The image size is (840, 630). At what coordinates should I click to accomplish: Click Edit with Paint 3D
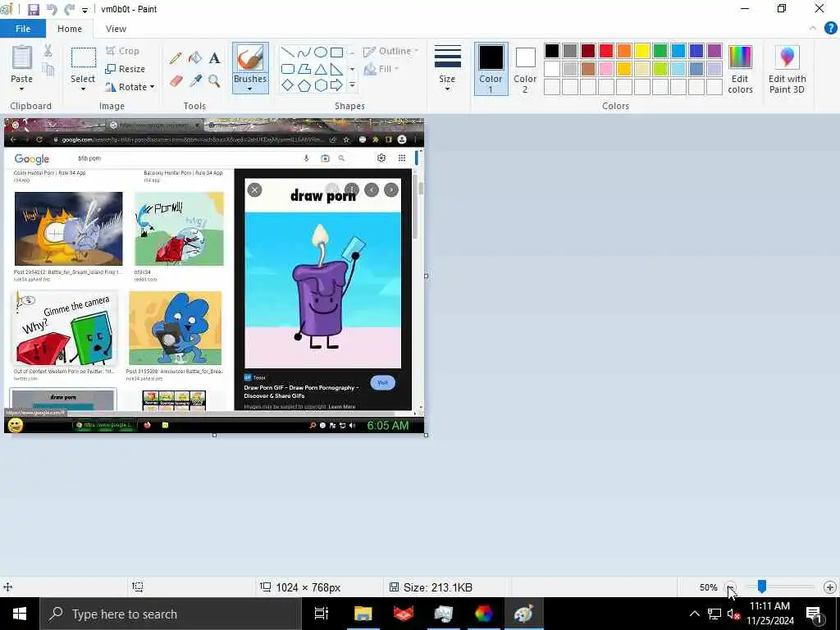(787, 69)
